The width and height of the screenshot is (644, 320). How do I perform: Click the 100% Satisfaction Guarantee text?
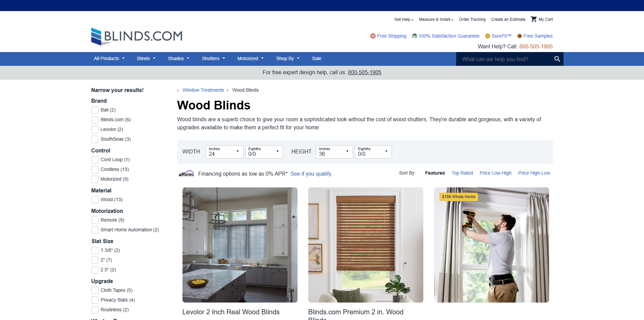(449, 36)
